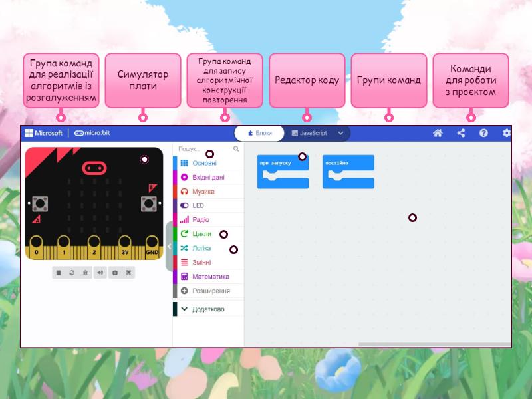Open the JavaScript language dropdown
532x399 pixels.
pyautogui.click(x=340, y=133)
